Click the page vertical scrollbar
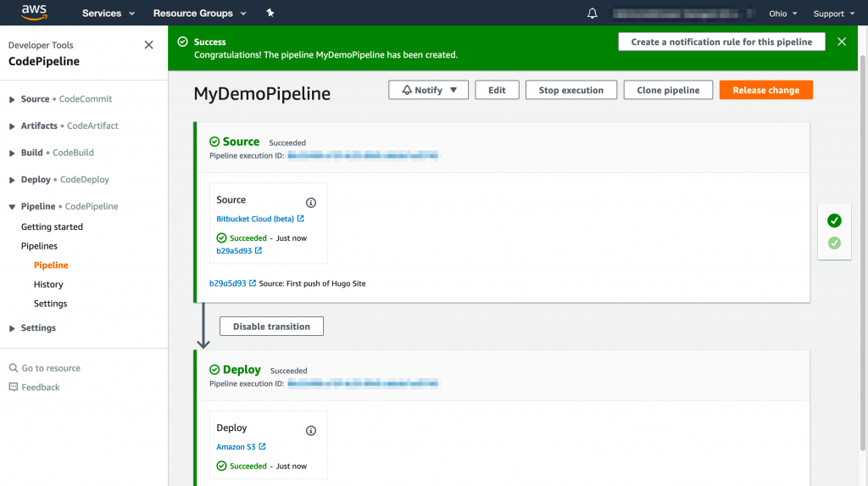 (x=862, y=252)
